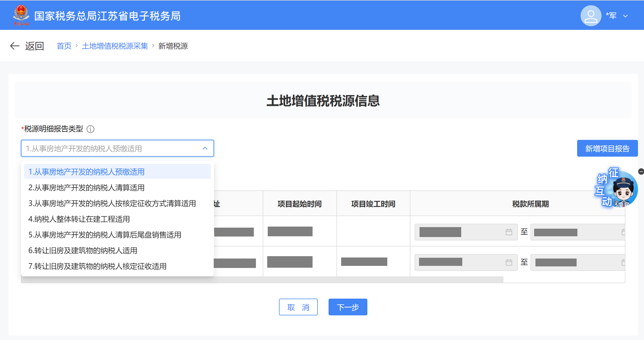Open calendar in first row start date
Image resolution: width=644 pixels, height=340 pixels.
(509, 232)
